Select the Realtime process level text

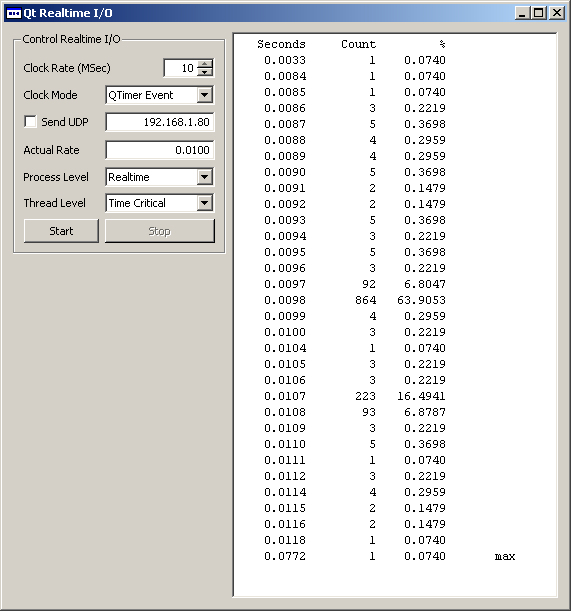[x=129, y=177]
